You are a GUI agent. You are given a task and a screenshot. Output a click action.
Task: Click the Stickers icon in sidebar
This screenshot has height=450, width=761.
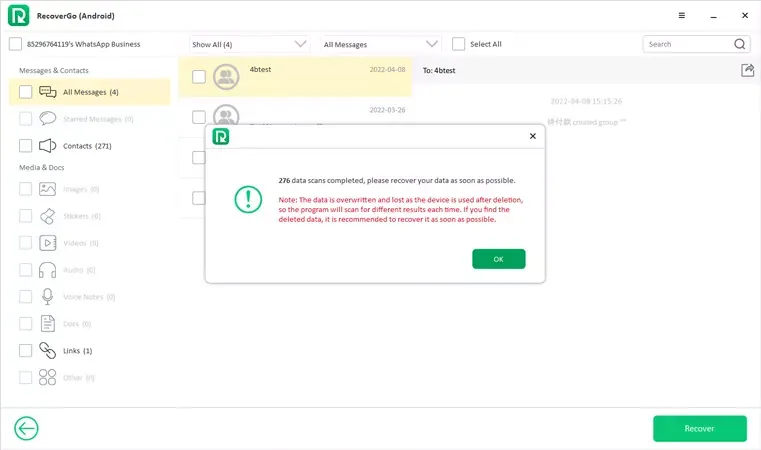click(x=48, y=216)
